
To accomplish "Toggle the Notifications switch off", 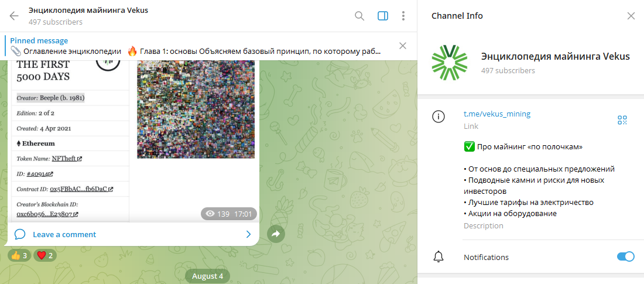I will 625,257.
